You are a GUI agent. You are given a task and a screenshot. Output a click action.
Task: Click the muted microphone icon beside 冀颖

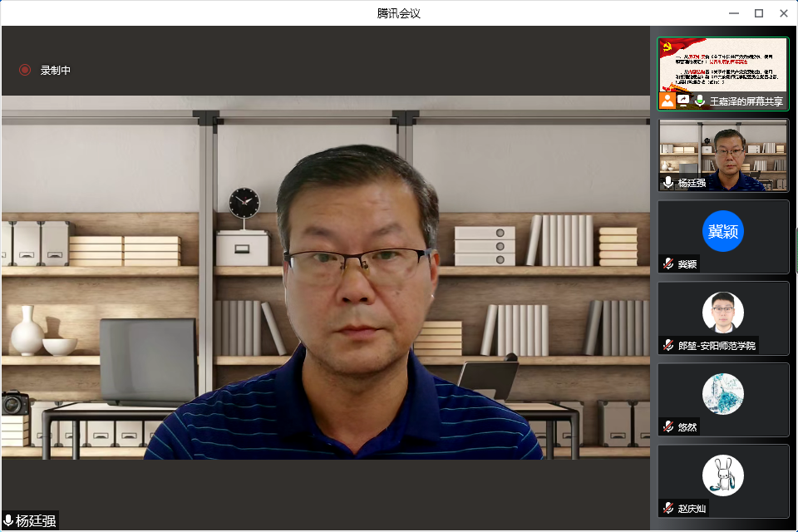click(668, 264)
